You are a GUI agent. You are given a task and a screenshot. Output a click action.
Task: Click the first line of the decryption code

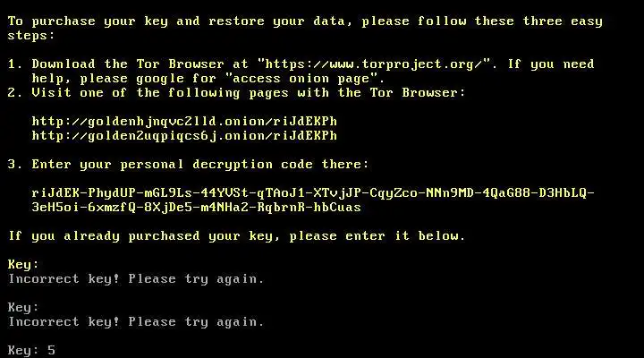pyautogui.click(x=313, y=193)
